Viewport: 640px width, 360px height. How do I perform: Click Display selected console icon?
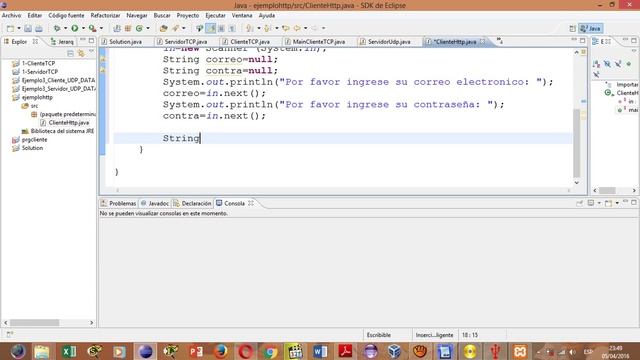coord(591,203)
